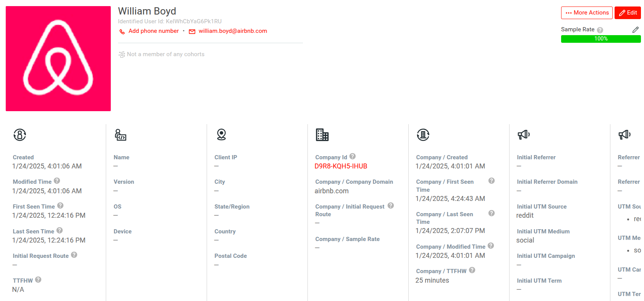
Task: Open the help icon for Company TTFHW
Action: coord(472,270)
